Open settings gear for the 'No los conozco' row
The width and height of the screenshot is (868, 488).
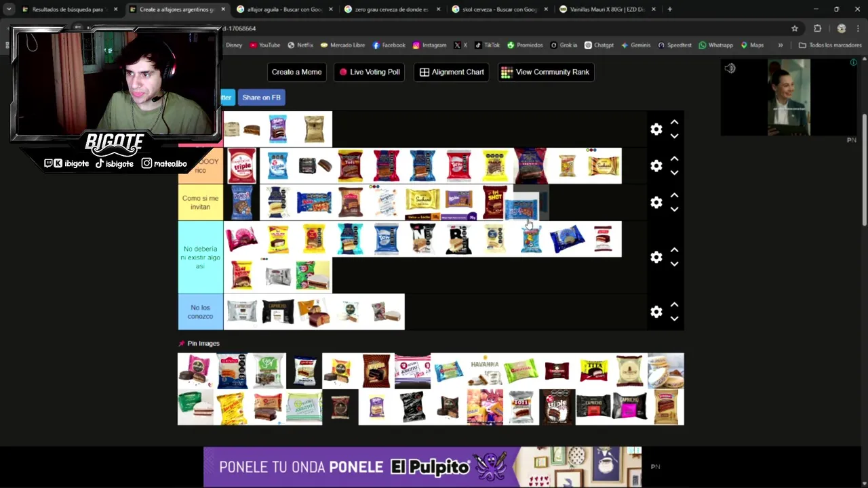point(656,312)
